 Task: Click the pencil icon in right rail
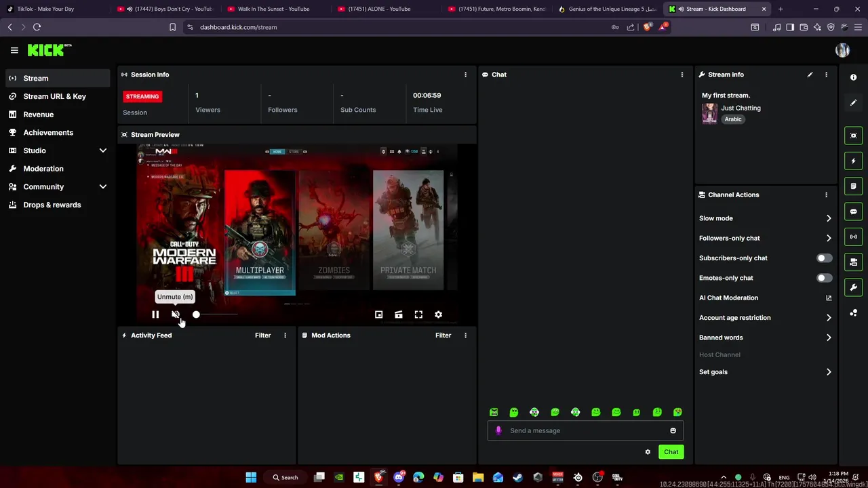854,103
